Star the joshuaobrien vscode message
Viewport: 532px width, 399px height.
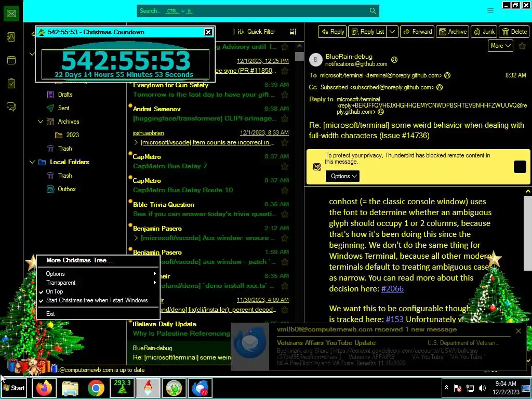pos(285,142)
